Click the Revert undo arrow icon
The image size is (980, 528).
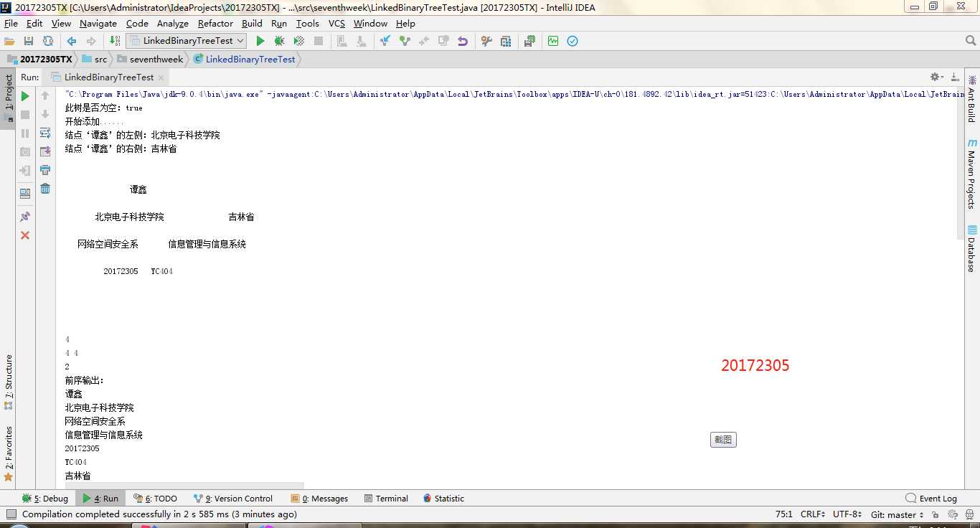[463, 42]
